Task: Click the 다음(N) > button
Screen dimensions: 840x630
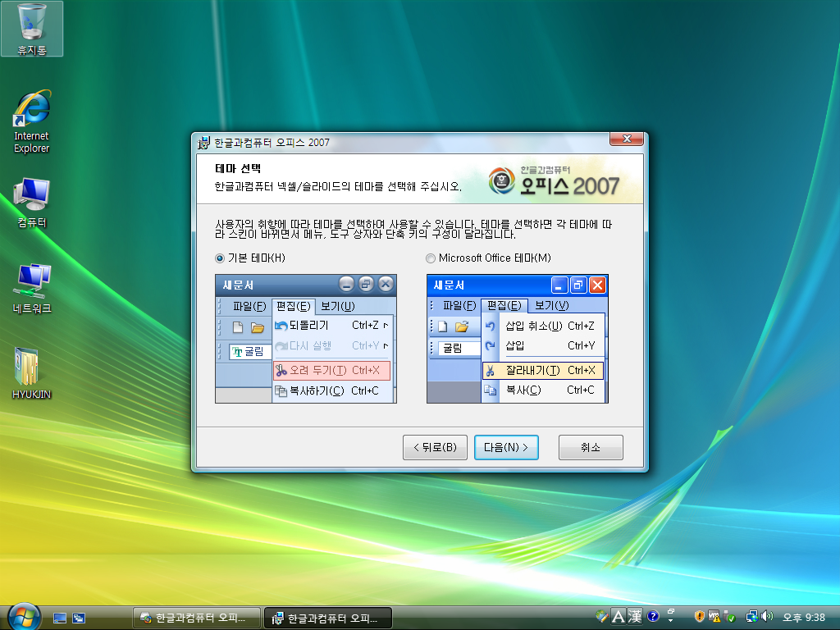Action: (506, 447)
